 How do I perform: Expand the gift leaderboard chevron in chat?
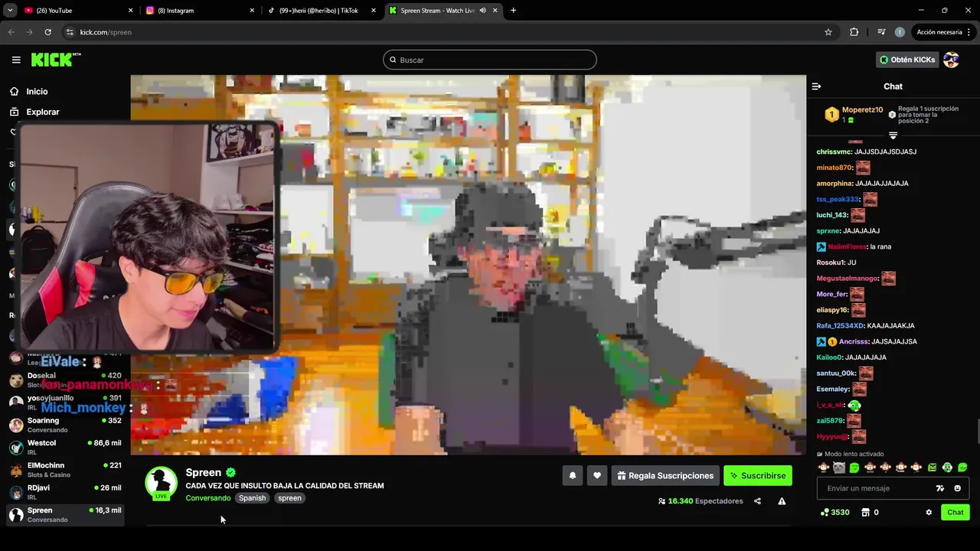click(893, 135)
